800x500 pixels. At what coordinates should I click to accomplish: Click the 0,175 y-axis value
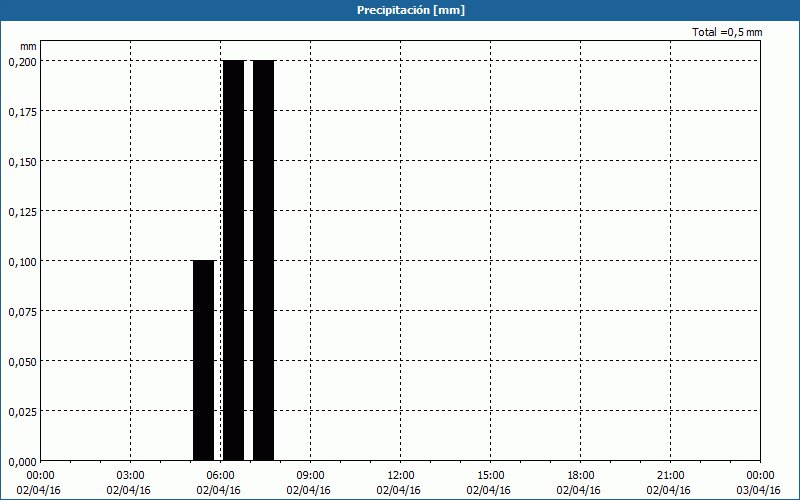point(22,112)
